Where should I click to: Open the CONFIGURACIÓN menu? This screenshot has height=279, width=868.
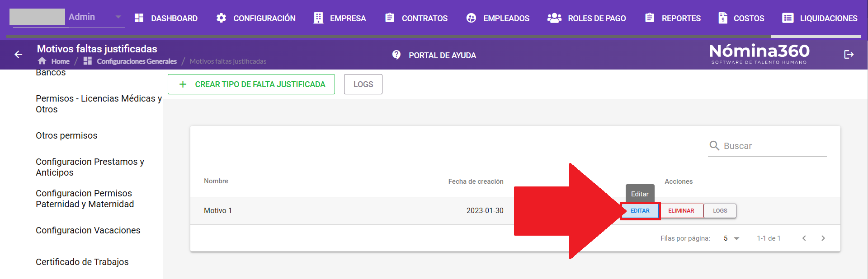(264, 19)
